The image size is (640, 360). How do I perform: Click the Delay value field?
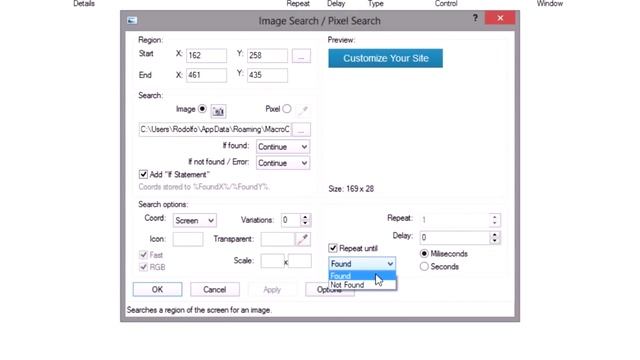pyautogui.click(x=454, y=238)
